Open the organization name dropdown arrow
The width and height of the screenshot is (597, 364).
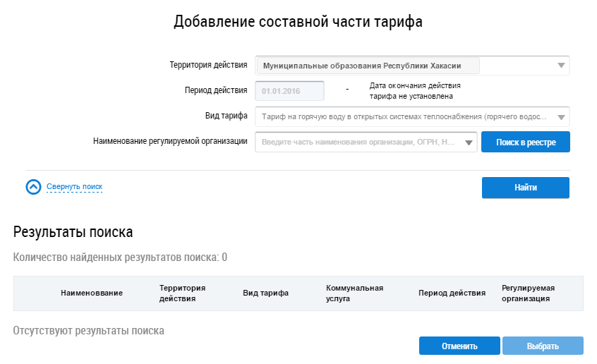click(469, 142)
